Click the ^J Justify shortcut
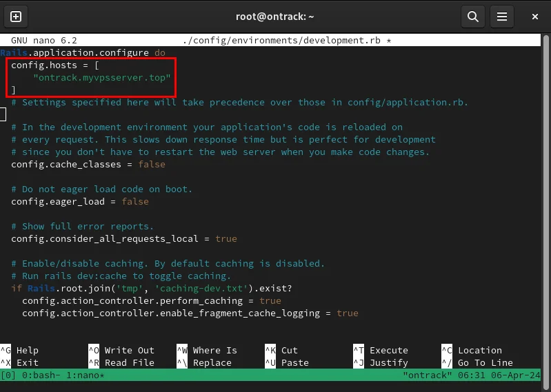 381,362
